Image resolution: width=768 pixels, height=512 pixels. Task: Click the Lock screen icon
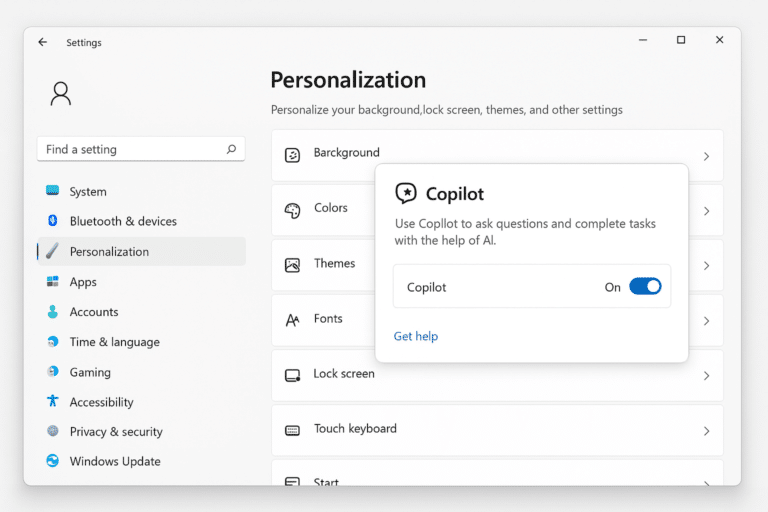[x=292, y=375]
